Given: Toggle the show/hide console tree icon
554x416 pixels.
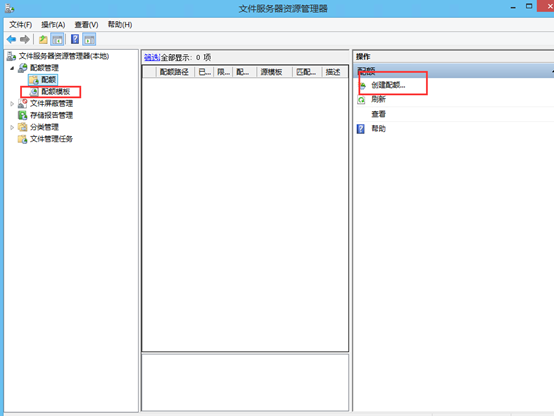Looking at the screenshot, I should pos(57,39).
